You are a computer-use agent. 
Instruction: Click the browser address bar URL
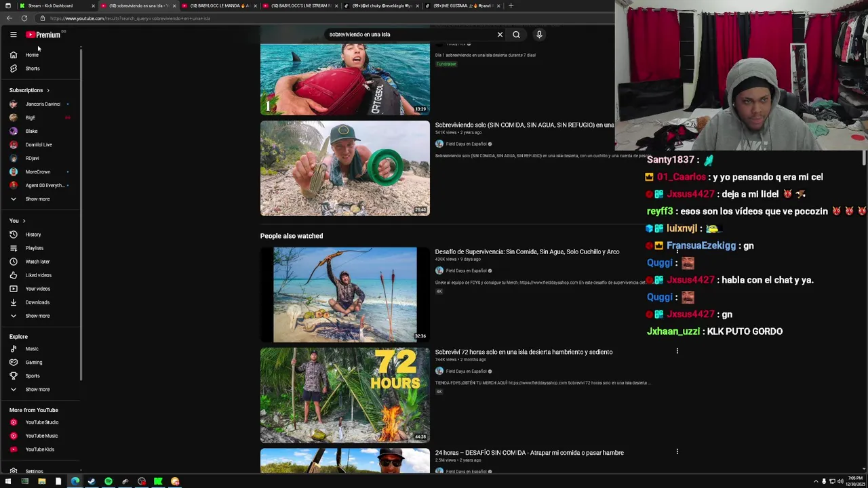(x=130, y=18)
